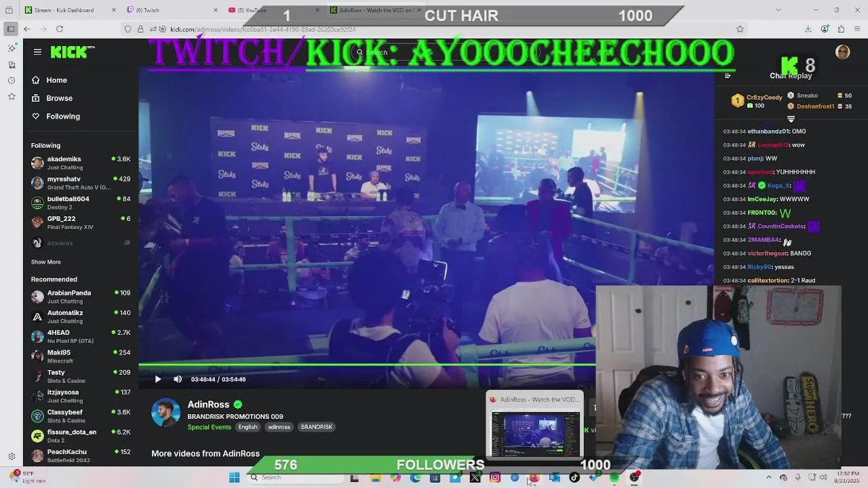
Task: Open X app from taskbar
Action: coord(475,478)
